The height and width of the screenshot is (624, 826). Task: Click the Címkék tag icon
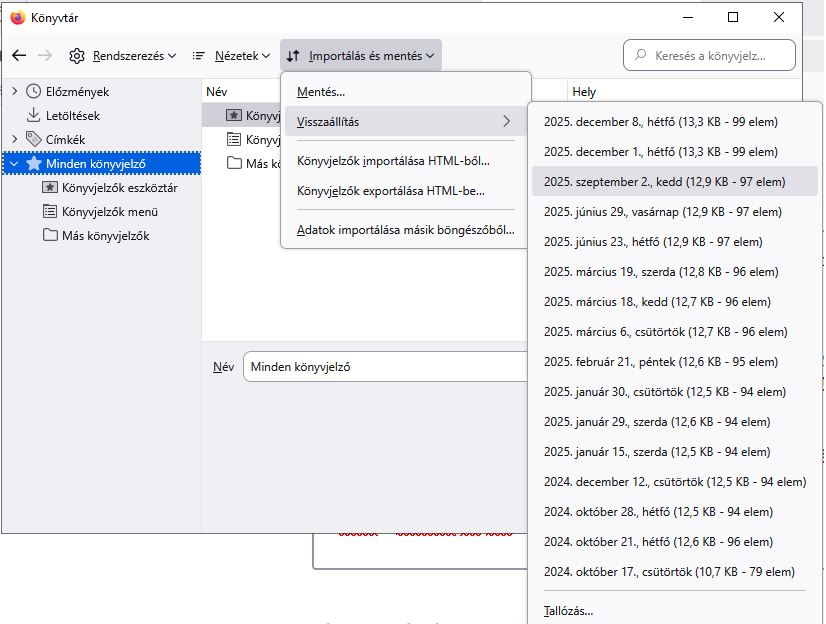point(34,140)
